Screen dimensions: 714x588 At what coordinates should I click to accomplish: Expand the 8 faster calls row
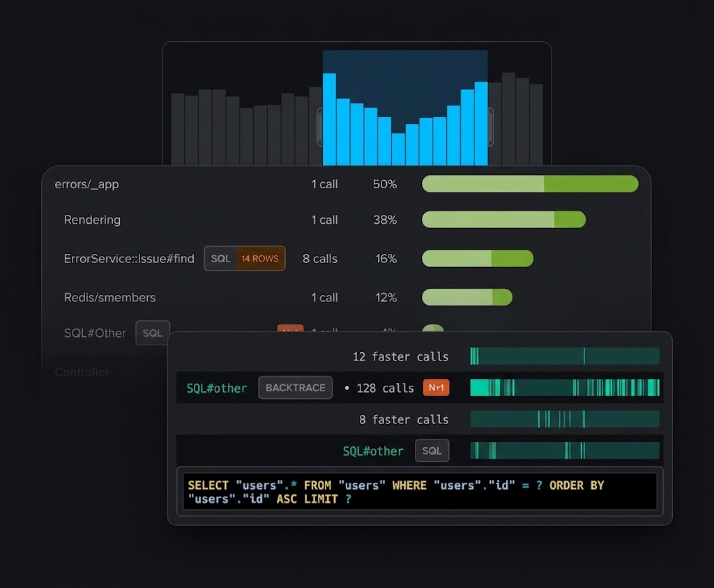(x=404, y=419)
